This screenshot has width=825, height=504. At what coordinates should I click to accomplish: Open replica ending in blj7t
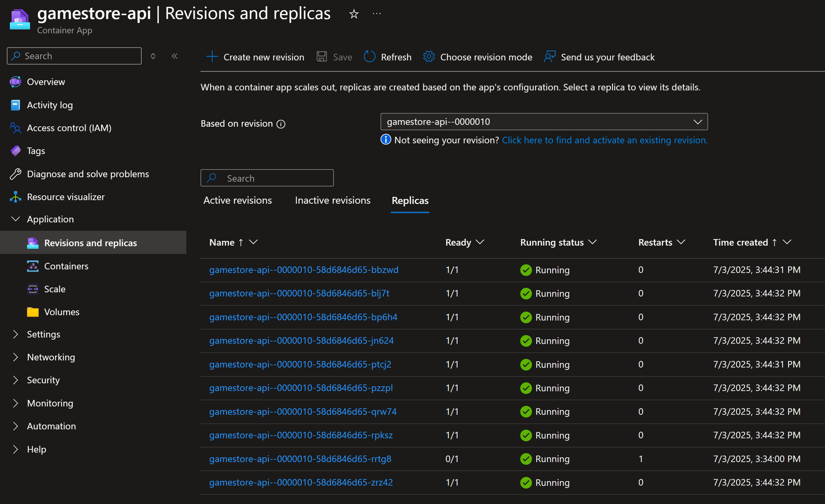(299, 293)
